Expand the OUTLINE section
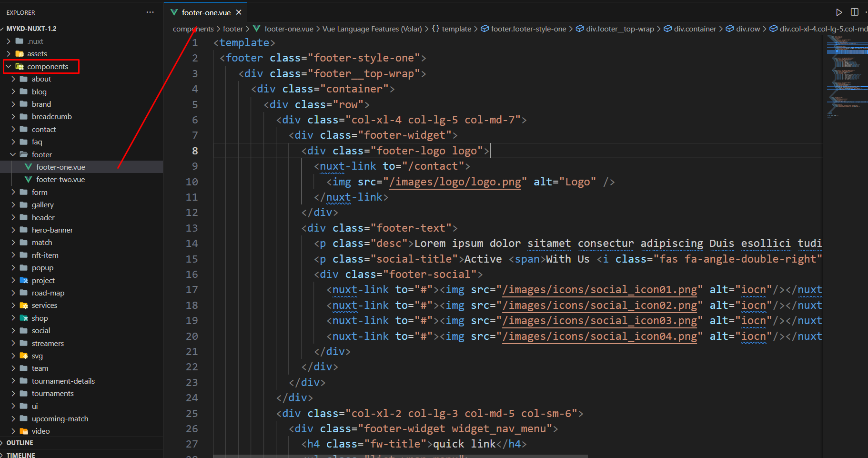 click(x=20, y=443)
